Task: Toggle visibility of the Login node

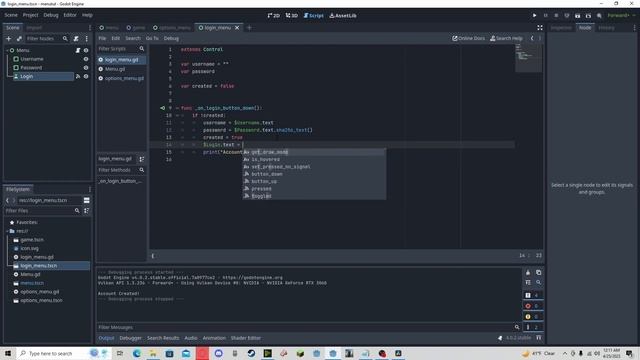Action: point(86,76)
